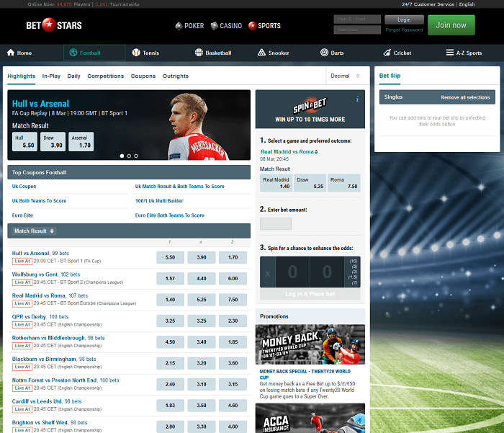Click the Football ball icon

tap(73, 53)
